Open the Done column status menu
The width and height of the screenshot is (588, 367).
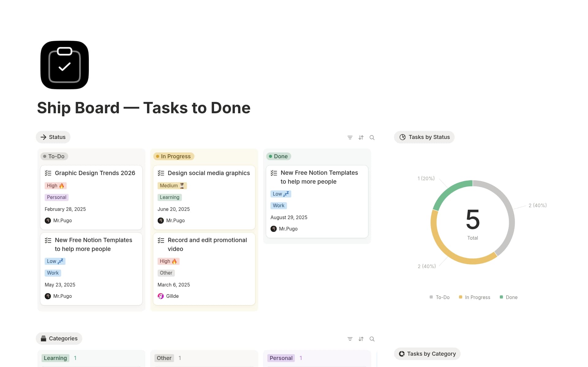[x=278, y=156]
